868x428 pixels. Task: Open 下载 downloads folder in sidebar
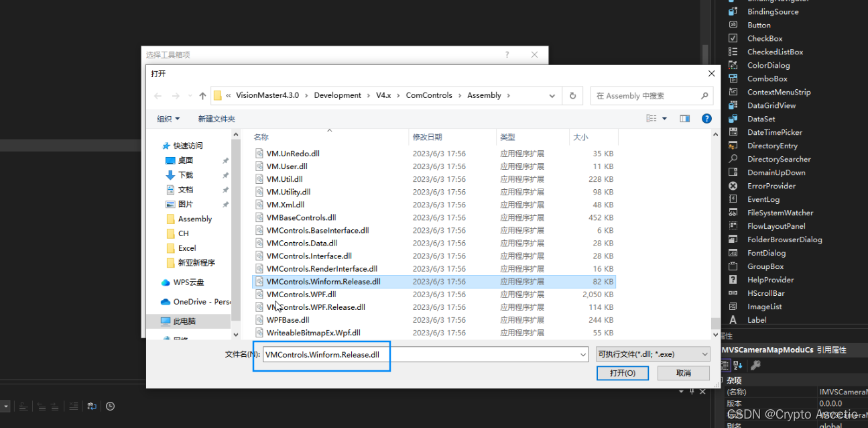click(179, 175)
